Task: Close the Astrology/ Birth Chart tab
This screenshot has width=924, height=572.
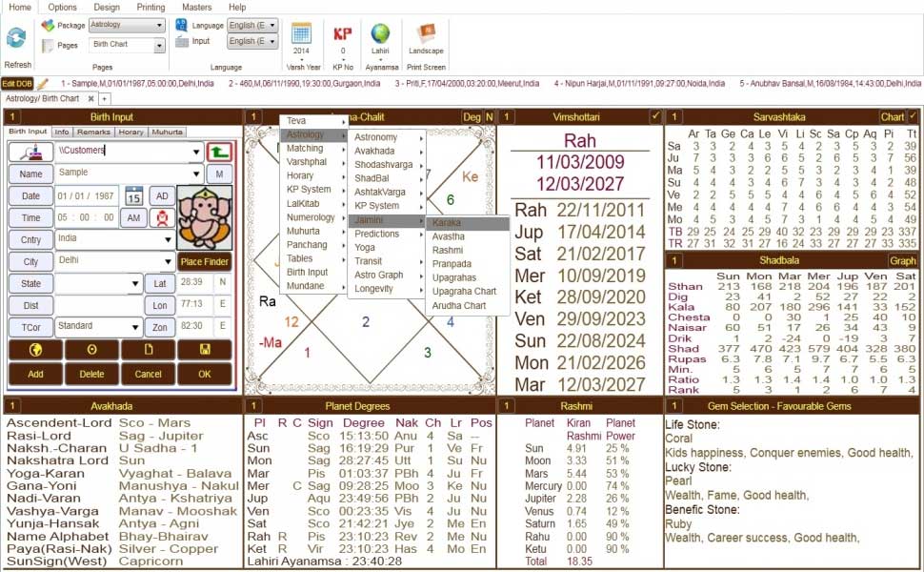Action: pyautogui.click(x=90, y=99)
